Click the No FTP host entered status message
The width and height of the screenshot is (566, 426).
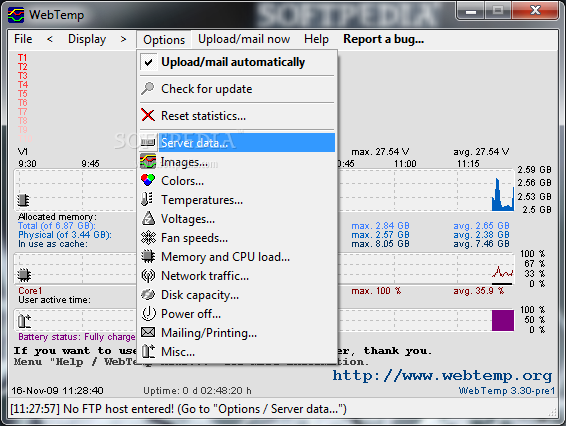[178, 409]
